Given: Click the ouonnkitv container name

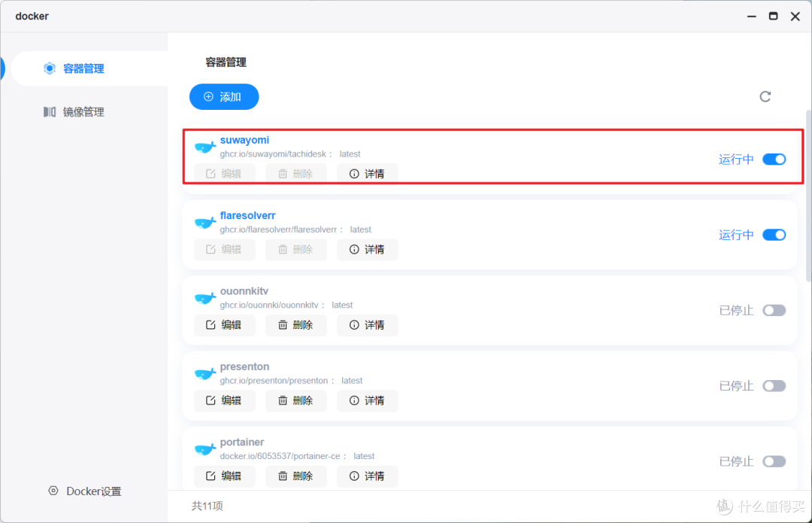Looking at the screenshot, I should click(244, 290).
